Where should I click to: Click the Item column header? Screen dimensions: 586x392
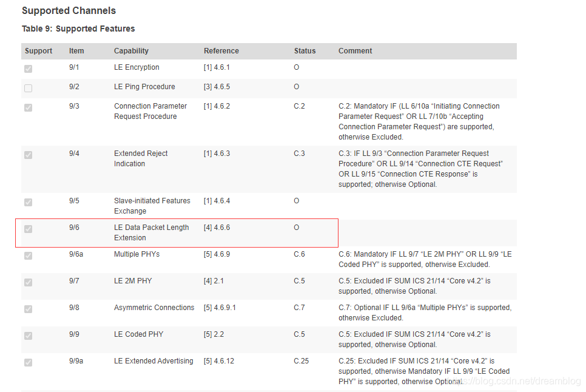(x=76, y=51)
